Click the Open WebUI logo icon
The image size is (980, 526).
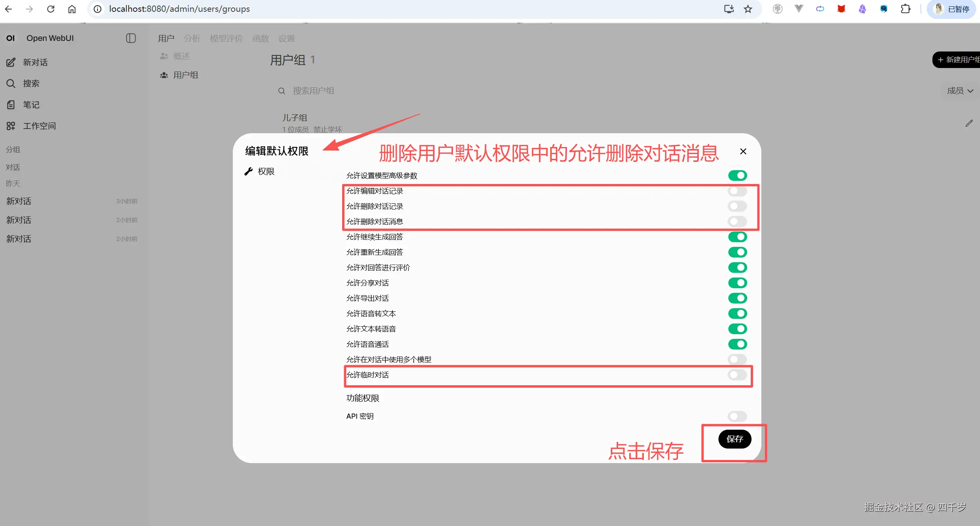10,38
